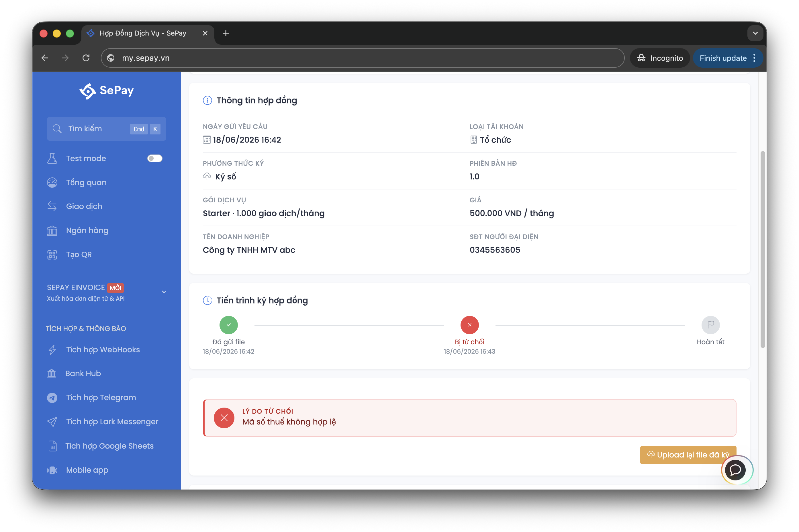
Task: Click the Test mode flask icon
Action: click(x=52, y=159)
